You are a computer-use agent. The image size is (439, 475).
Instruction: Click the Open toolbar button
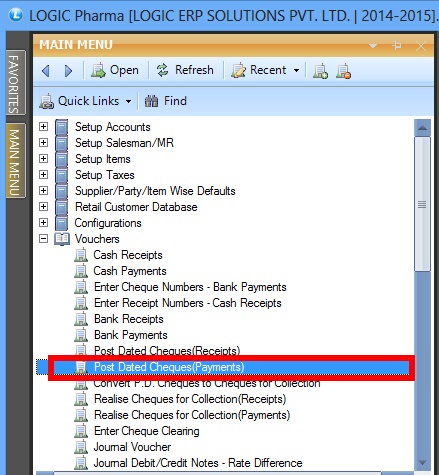115,70
